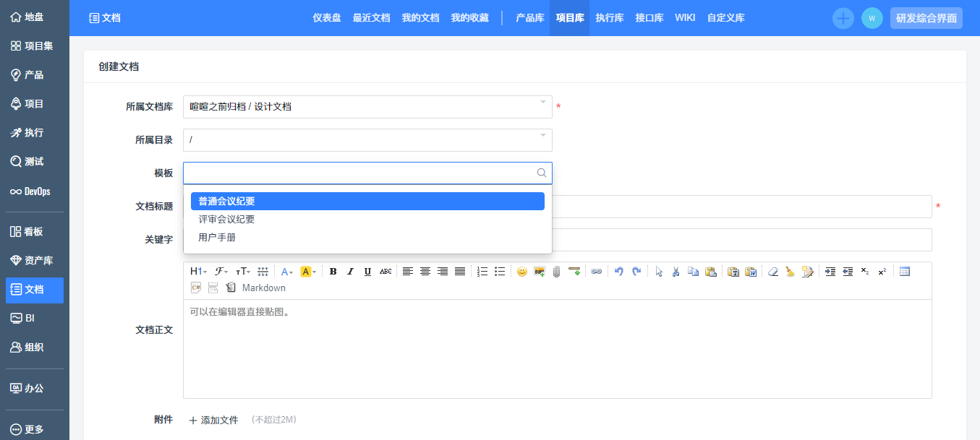
Task: Click the paperclip insert-file icon
Action: [556, 272]
